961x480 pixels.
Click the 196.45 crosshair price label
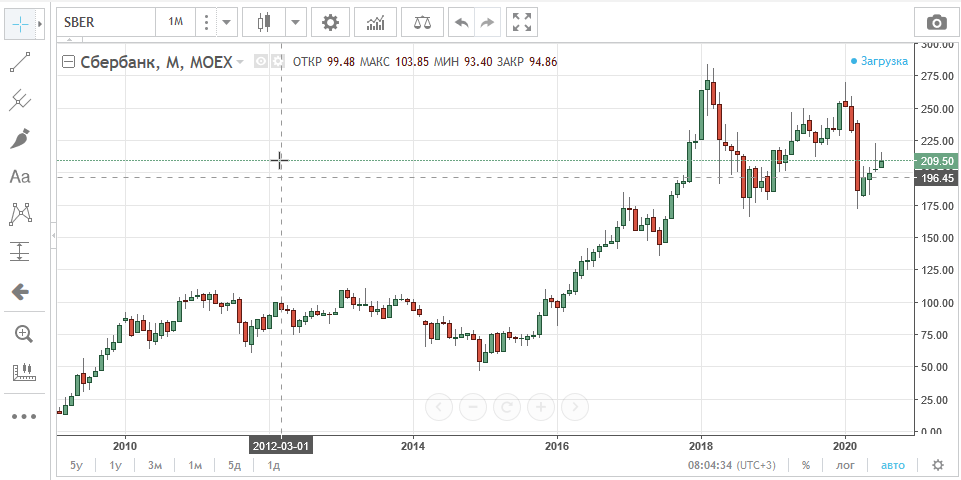pyautogui.click(x=934, y=178)
